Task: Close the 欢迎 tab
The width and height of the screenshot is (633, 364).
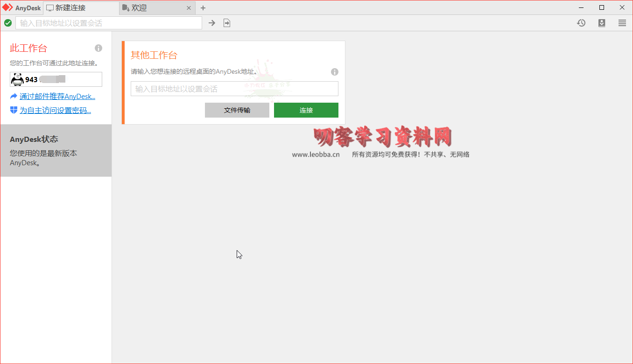Action: click(x=189, y=8)
